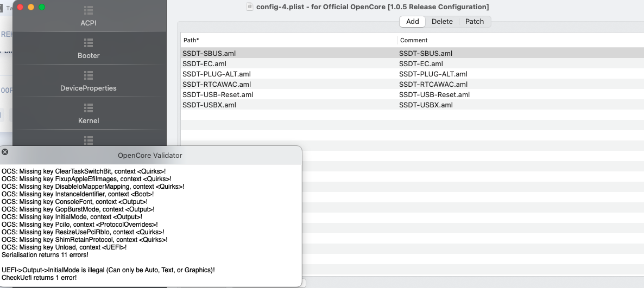Image resolution: width=644 pixels, height=288 pixels.
Task: Click the Comment cell for SSDT-USBX.aml
Action: point(426,105)
